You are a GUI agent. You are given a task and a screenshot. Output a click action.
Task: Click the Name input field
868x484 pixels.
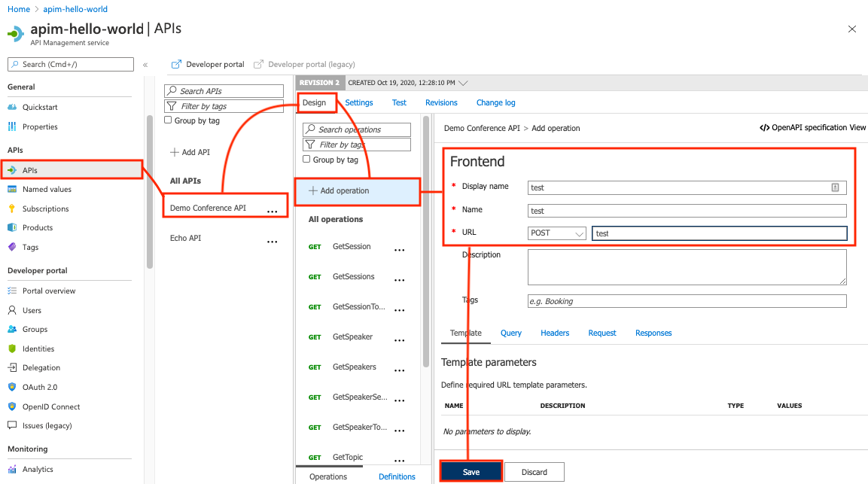pos(687,211)
